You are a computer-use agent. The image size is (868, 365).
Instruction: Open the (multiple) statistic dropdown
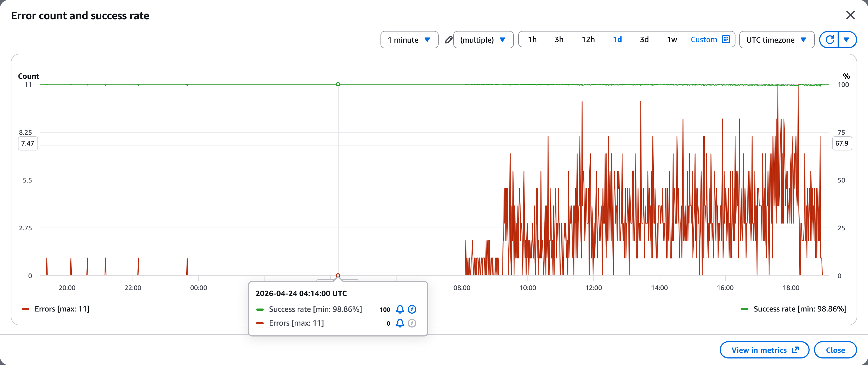coord(483,40)
